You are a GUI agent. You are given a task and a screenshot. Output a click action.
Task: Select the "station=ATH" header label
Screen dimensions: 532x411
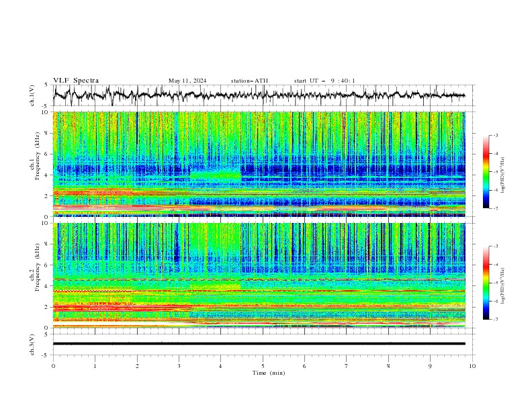point(249,81)
